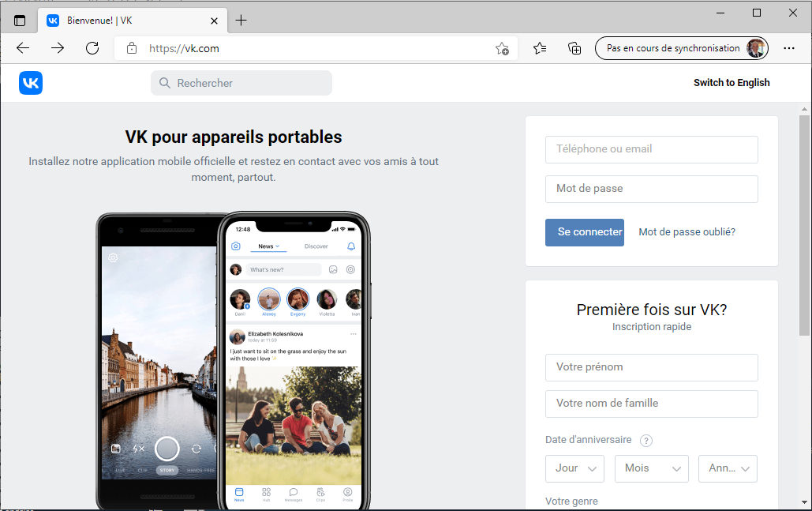Click the Votre genre label
The width and height of the screenshot is (812, 511).
coord(571,502)
